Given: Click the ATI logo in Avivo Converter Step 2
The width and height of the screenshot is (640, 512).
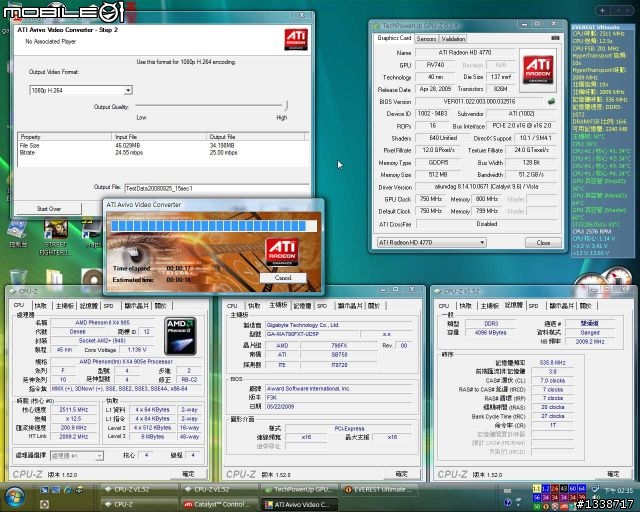Looking at the screenshot, I should coord(296,39).
